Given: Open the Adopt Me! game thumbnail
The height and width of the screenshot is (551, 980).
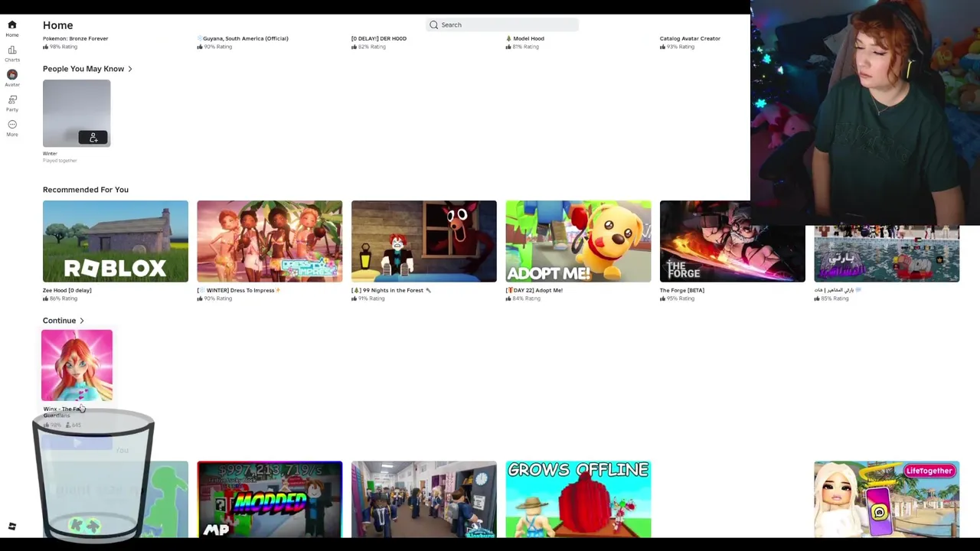Looking at the screenshot, I should click(x=578, y=241).
